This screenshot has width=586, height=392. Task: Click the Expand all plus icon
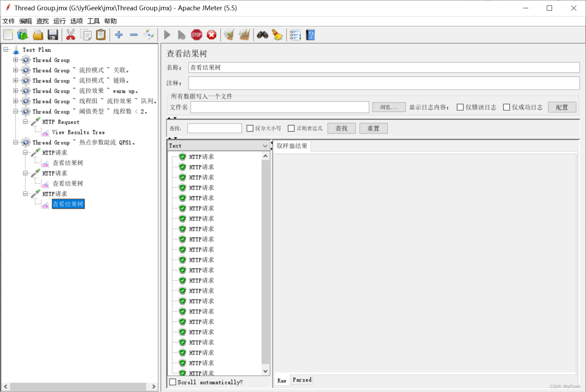click(119, 35)
